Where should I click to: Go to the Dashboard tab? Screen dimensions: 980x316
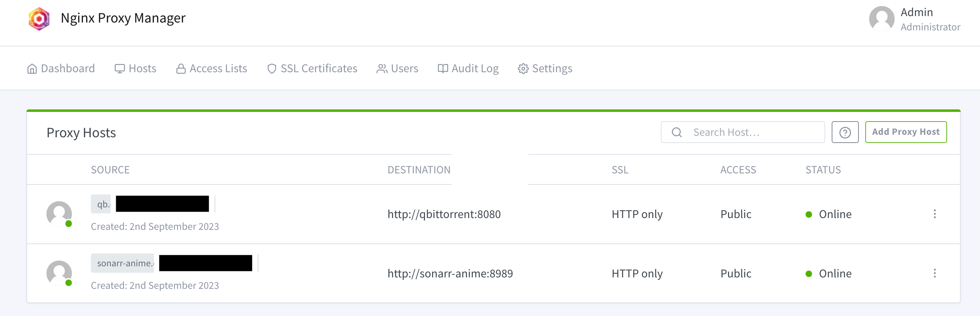[x=61, y=69]
